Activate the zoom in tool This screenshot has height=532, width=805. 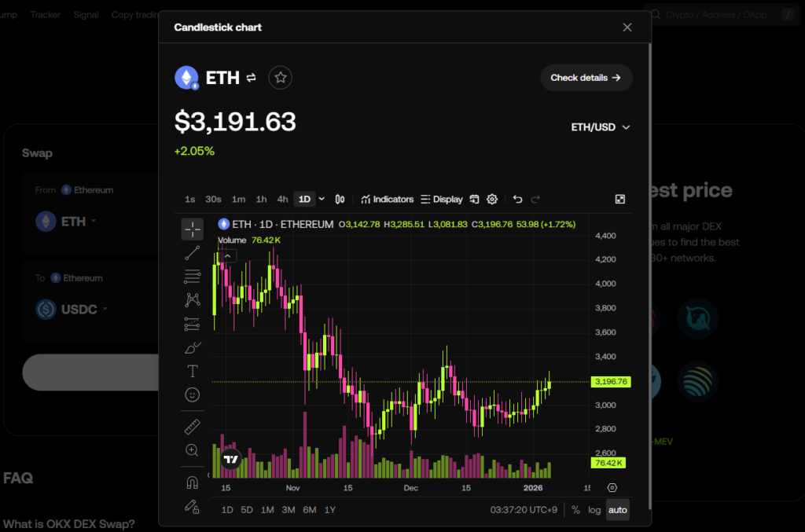193,450
